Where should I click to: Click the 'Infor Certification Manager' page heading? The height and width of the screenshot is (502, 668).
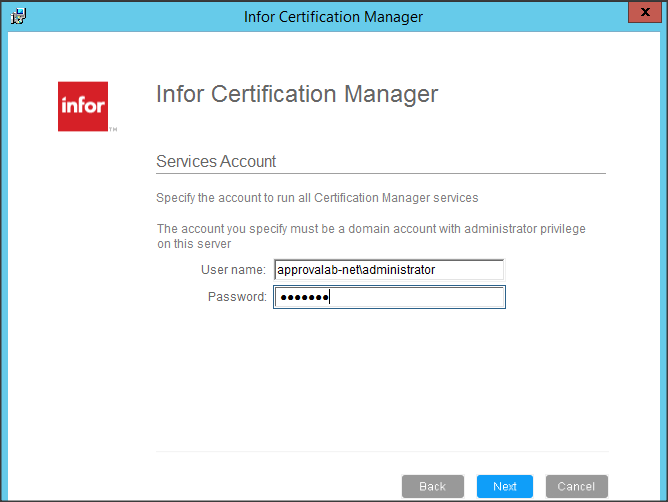[297, 94]
